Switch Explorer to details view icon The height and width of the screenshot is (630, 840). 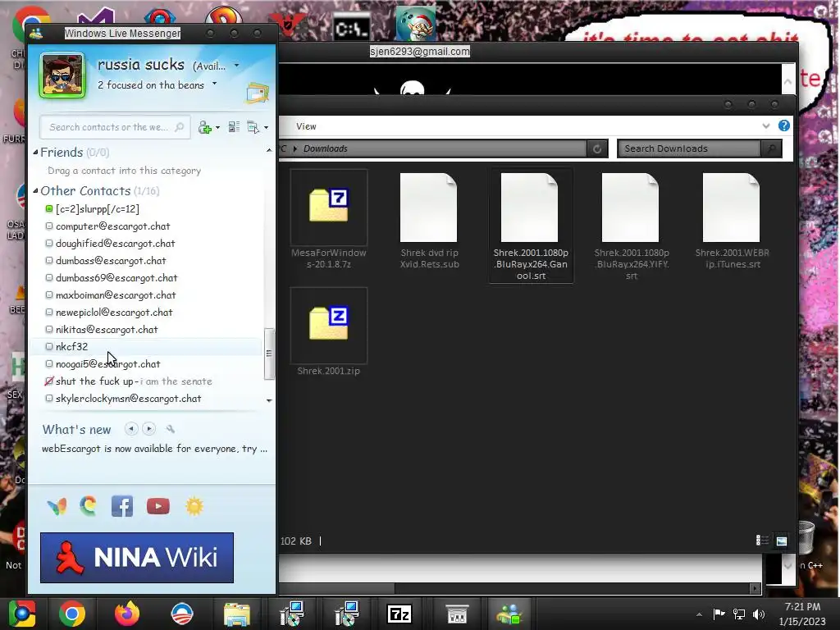tap(762, 541)
